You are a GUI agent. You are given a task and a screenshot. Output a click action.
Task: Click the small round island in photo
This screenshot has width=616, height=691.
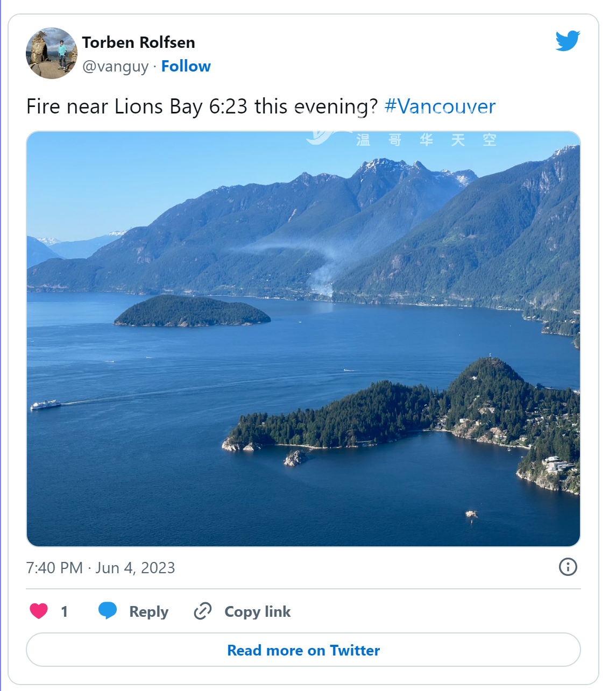pos(192,311)
